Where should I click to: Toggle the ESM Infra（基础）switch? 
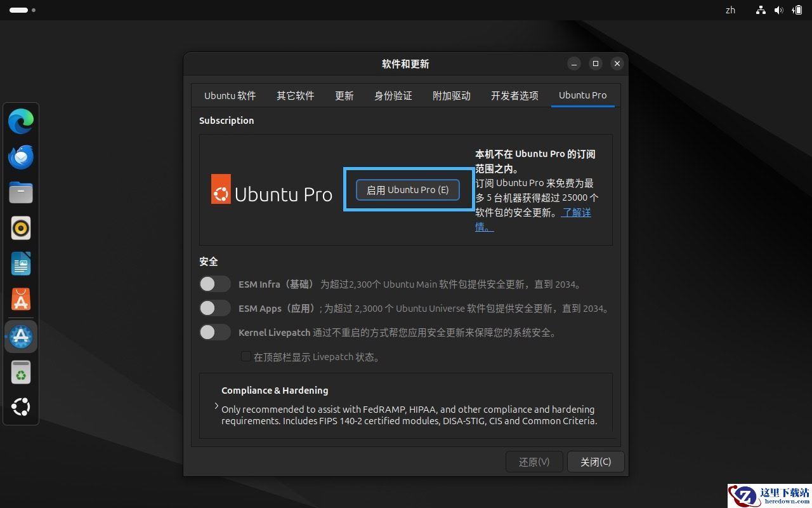pyautogui.click(x=215, y=284)
